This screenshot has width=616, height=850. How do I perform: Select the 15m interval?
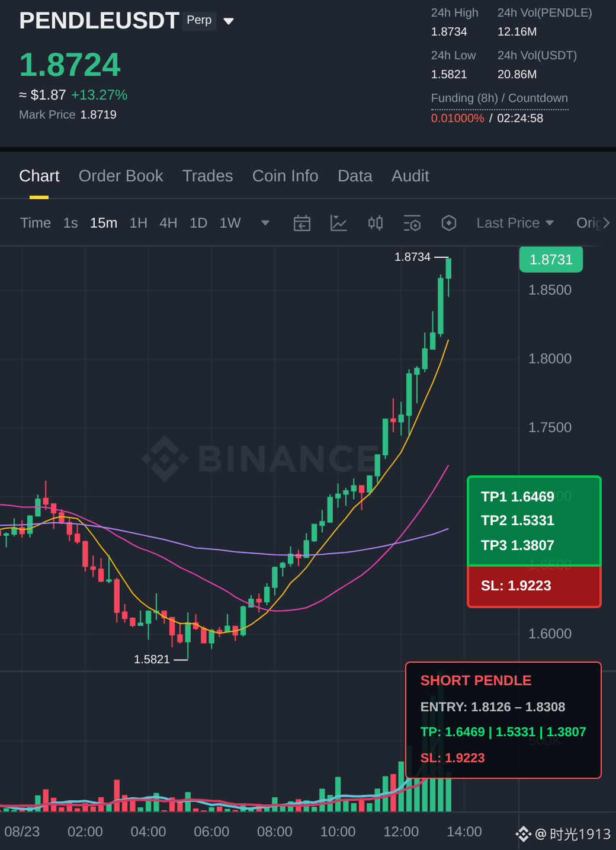coord(104,223)
